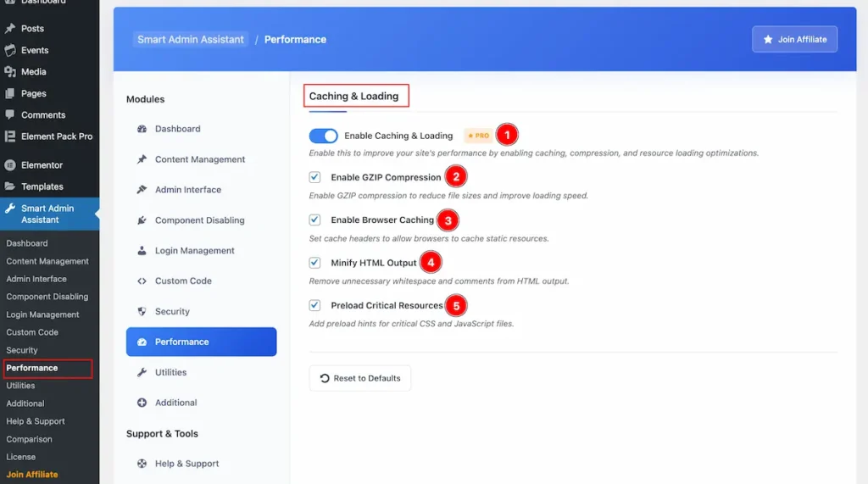The width and height of the screenshot is (868, 484).
Task: Click the Minify HTML Output label
Action: click(374, 263)
